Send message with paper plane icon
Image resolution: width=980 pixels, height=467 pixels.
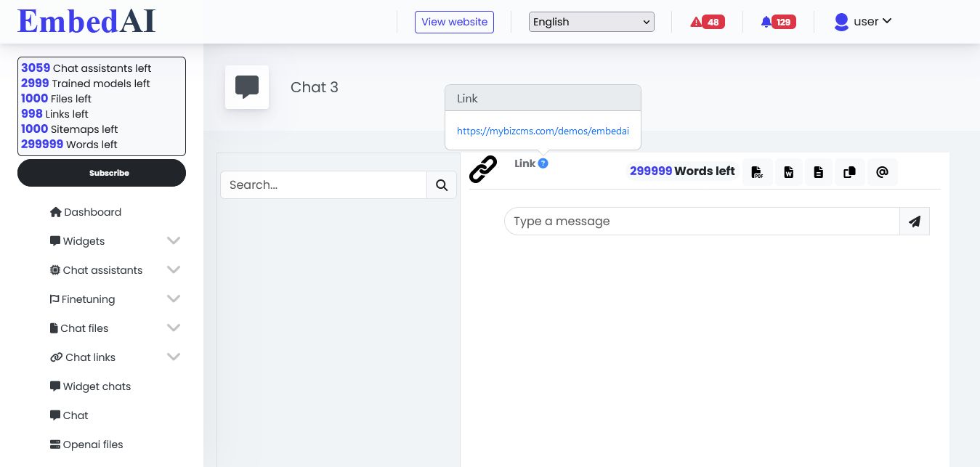[x=915, y=222]
